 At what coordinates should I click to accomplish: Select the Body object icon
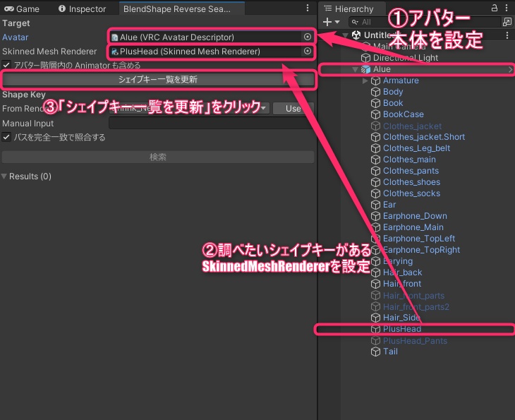pyautogui.click(x=375, y=92)
